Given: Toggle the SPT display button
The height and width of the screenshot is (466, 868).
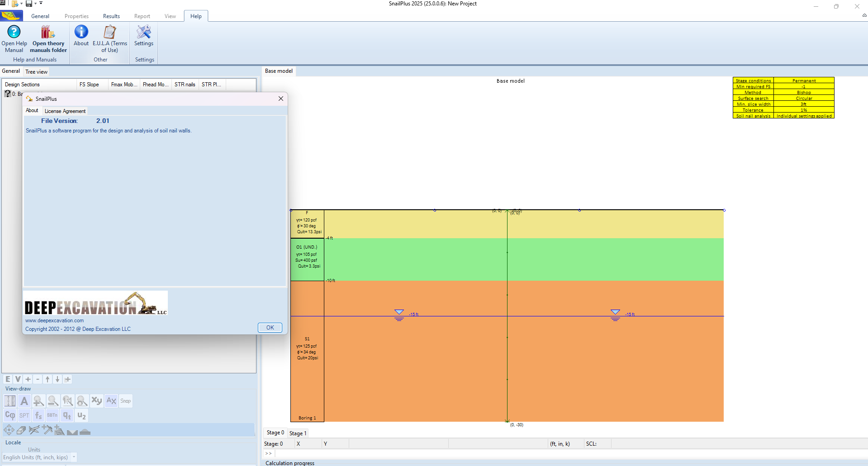Looking at the screenshot, I should 24,415.
